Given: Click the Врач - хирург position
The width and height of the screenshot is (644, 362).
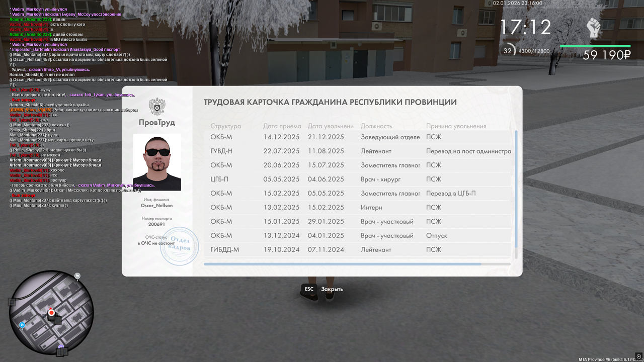Looking at the screenshot, I should [x=381, y=179].
